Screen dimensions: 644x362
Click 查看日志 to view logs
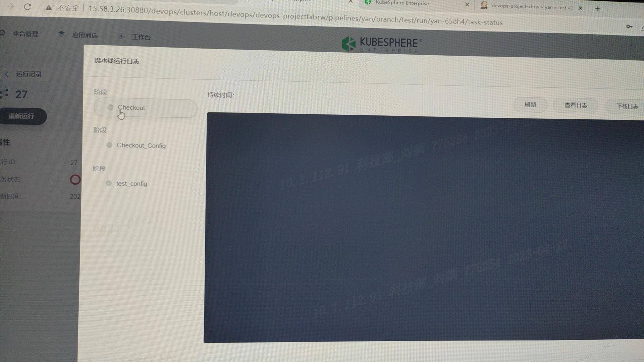point(575,105)
